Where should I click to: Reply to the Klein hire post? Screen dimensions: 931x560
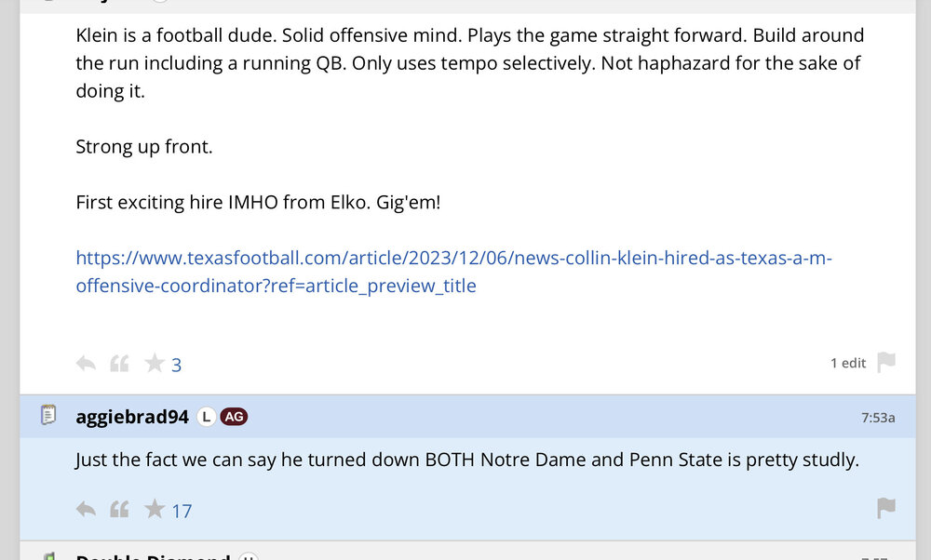pyautogui.click(x=86, y=364)
